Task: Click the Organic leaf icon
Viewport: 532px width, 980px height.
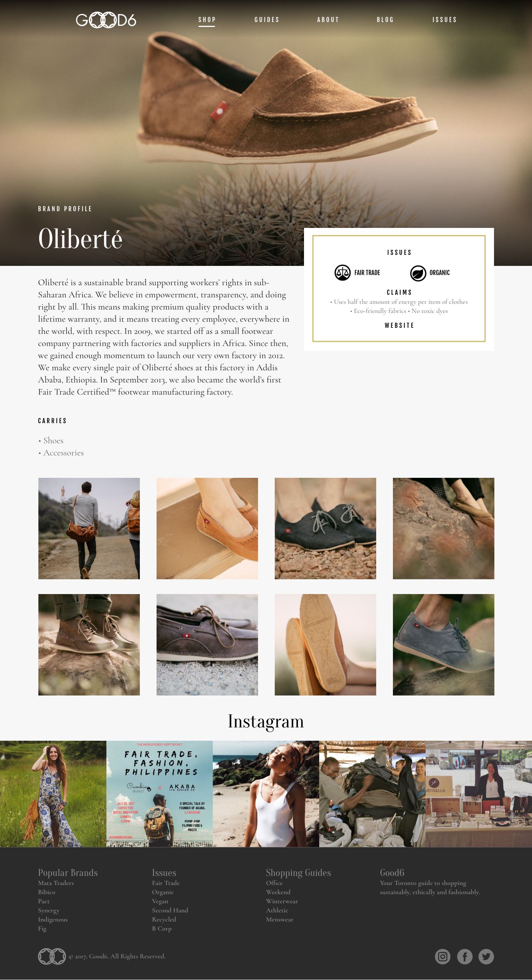Action: click(x=418, y=273)
